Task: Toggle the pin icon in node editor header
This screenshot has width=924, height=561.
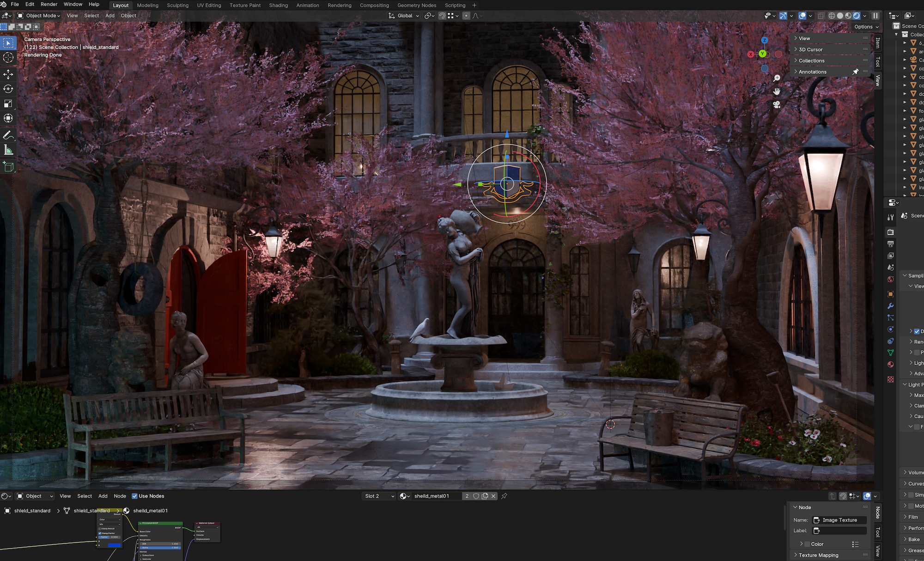Action: pyautogui.click(x=504, y=496)
